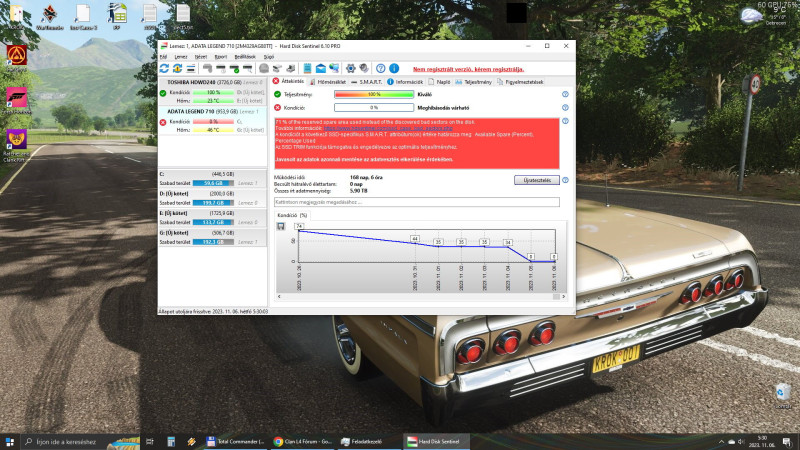Switch to the Chrome window on taskbar

303,442
